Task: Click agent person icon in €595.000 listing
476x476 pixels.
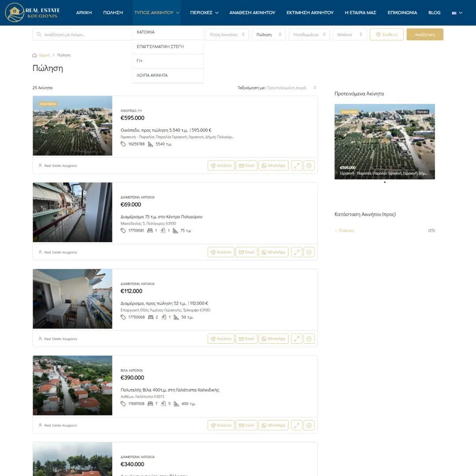Action: 40,165
